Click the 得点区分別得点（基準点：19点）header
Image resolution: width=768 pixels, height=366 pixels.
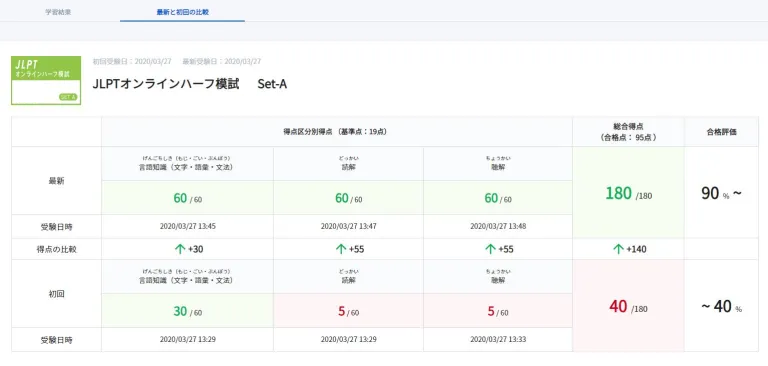tap(336, 132)
